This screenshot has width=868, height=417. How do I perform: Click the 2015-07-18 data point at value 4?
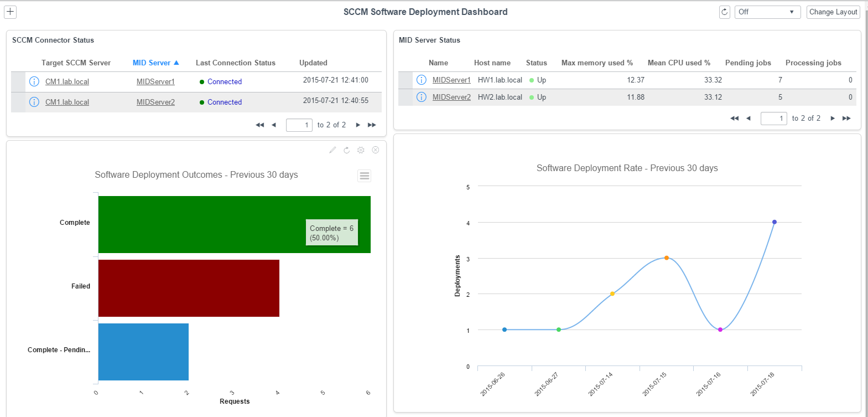click(x=775, y=222)
